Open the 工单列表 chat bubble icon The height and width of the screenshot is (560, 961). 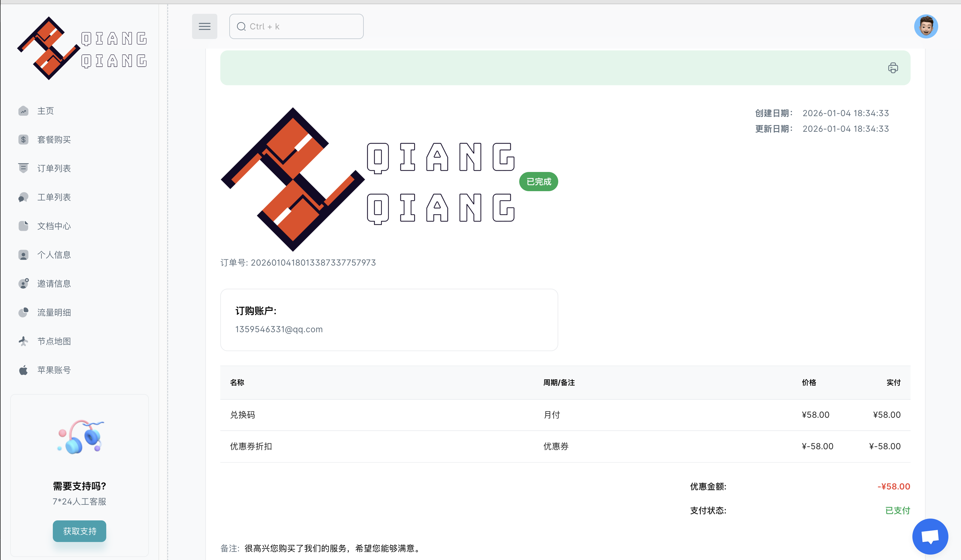pos(23,197)
